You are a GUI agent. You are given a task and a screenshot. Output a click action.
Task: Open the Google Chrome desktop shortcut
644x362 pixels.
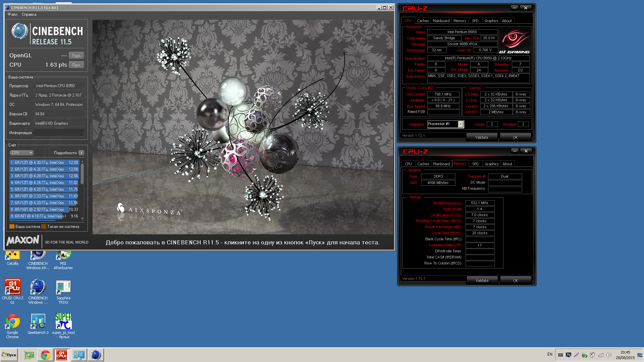12,326
